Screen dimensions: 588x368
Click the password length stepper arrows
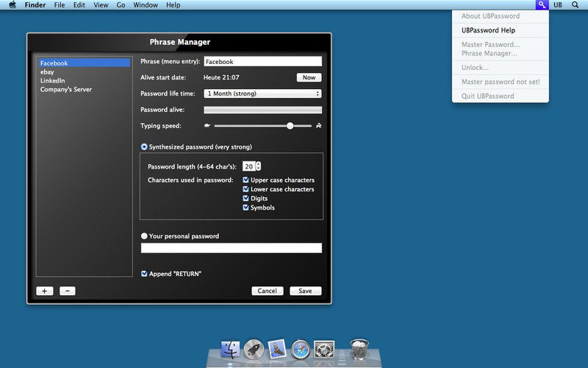258,166
